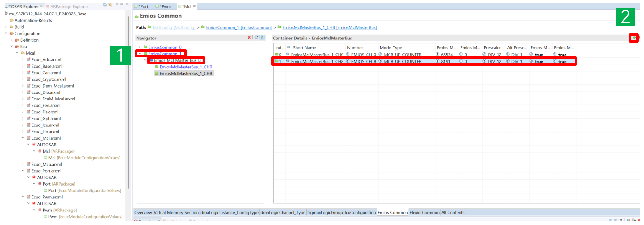Collapse the Emios Mcl Master Bus node
The image size is (644, 225).
[x=145, y=60]
